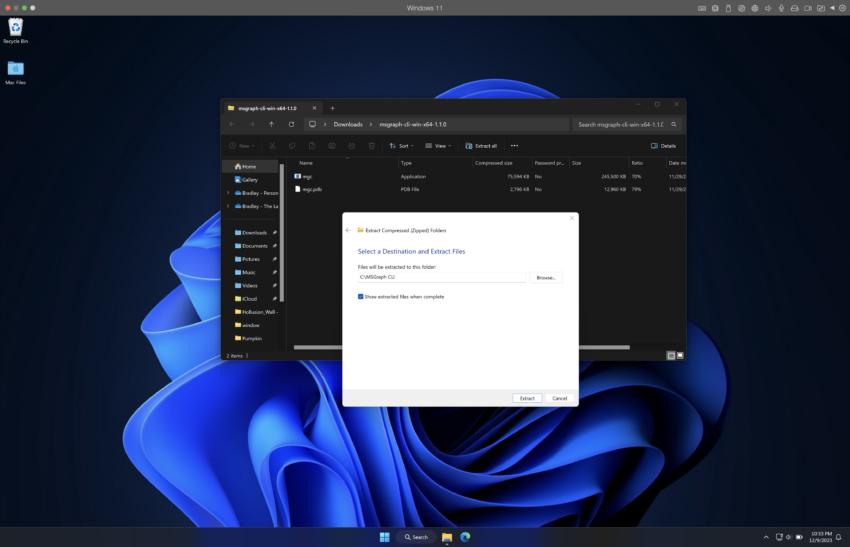Open Downloads in the sidebar
The width and height of the screenshot is (850, 547).
point(253,233)
